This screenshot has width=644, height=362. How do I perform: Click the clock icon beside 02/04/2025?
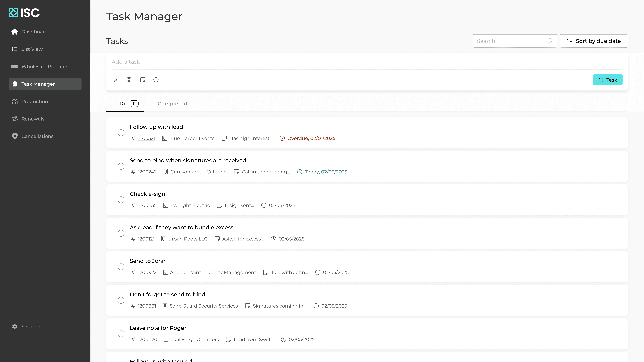coord(264,205)
